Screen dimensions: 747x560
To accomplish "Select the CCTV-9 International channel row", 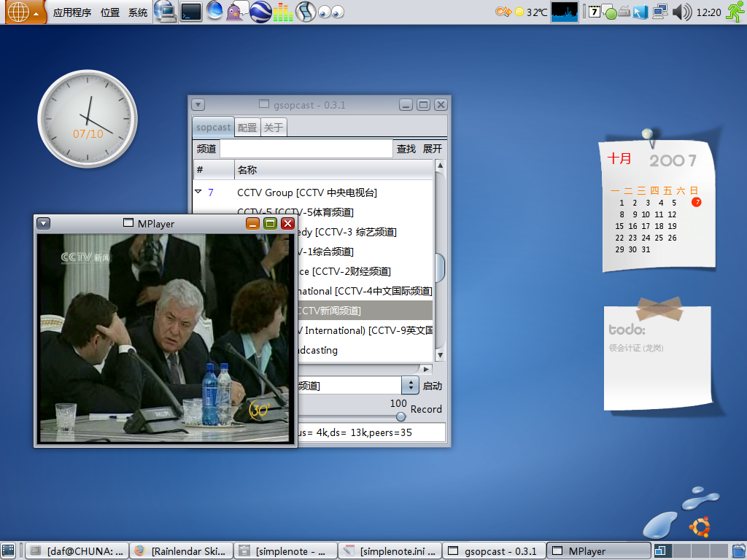I will [x=365, y=330].
